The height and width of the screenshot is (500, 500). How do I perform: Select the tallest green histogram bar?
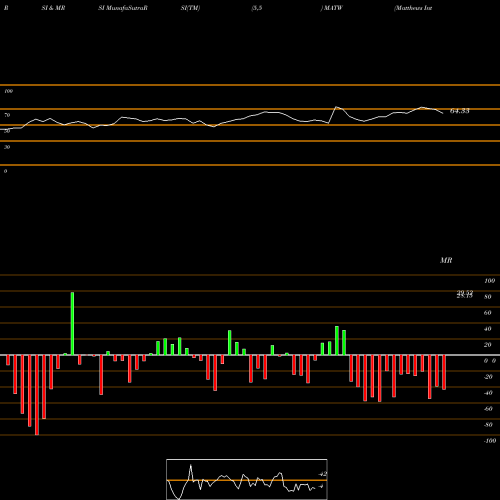click(72, 323)
